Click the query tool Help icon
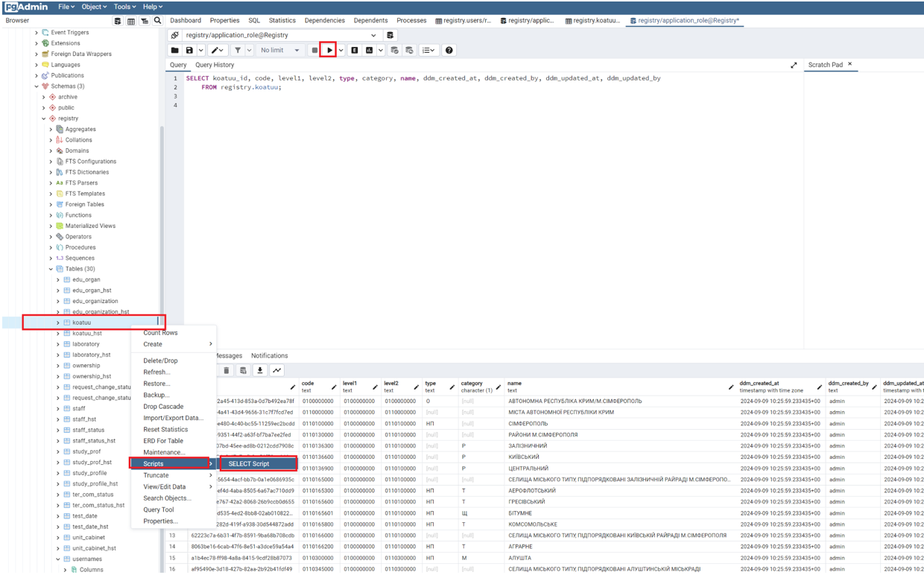 [x=449, y=50]
